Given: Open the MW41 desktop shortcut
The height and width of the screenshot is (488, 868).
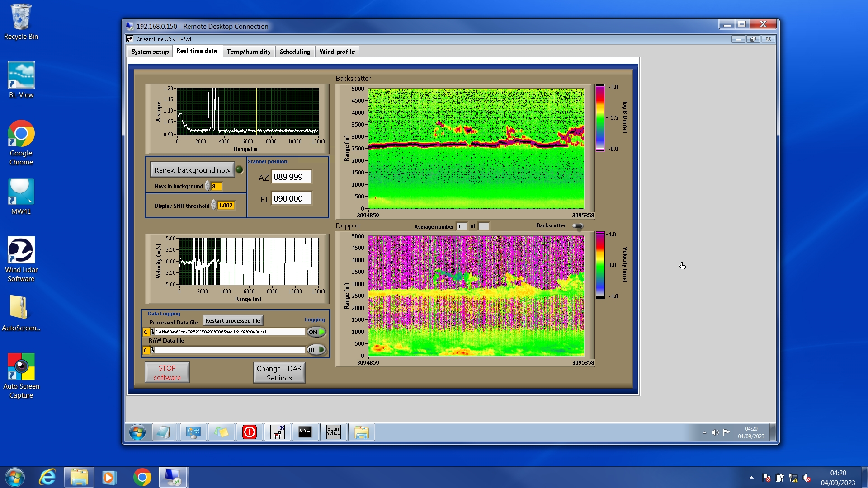Looking at the screenshot, I should coord(21,197).
